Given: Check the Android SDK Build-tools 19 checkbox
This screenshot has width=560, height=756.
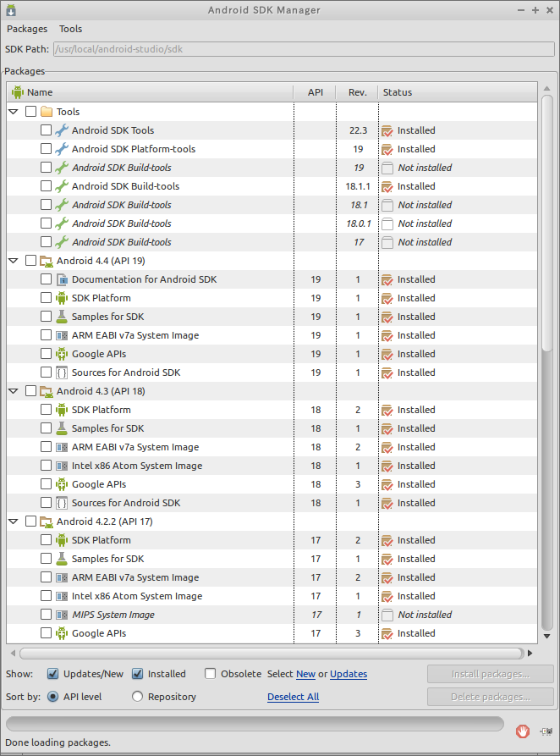Looking at the screenshot, I should [46, 168].
